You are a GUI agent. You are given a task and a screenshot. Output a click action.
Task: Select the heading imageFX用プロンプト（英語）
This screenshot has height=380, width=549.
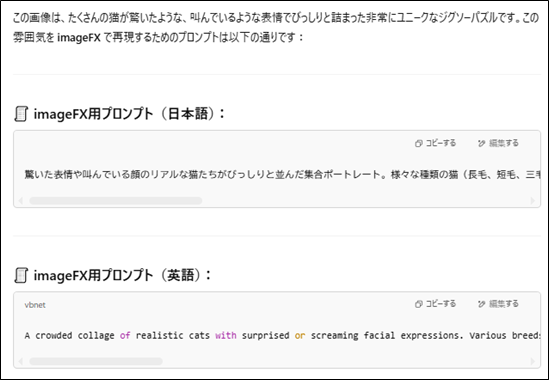point(123,275)
